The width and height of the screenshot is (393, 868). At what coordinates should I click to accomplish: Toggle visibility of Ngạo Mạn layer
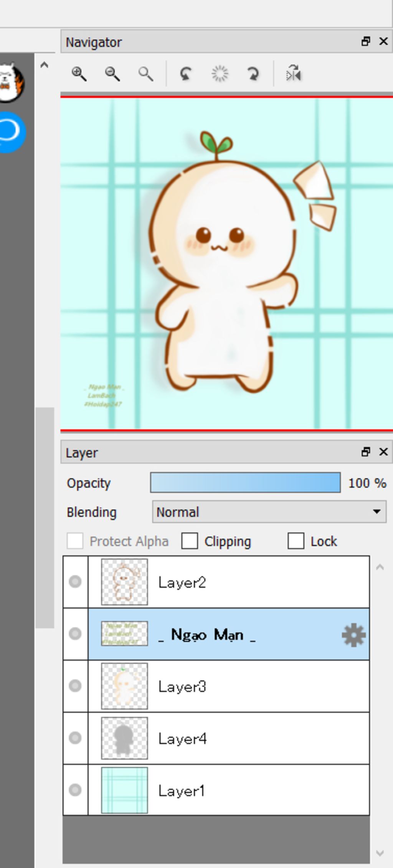coord(75,634)
